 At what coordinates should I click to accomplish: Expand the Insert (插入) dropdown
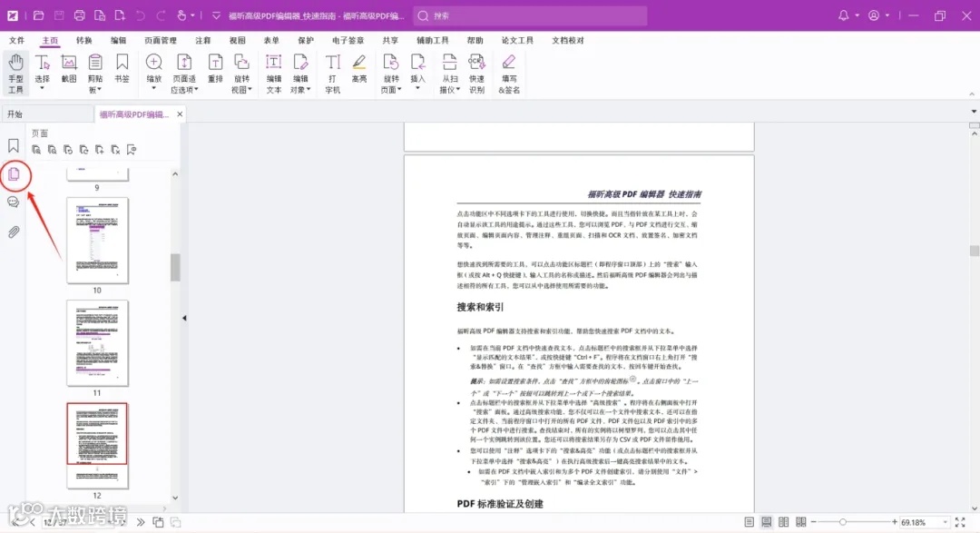(417, 89)
